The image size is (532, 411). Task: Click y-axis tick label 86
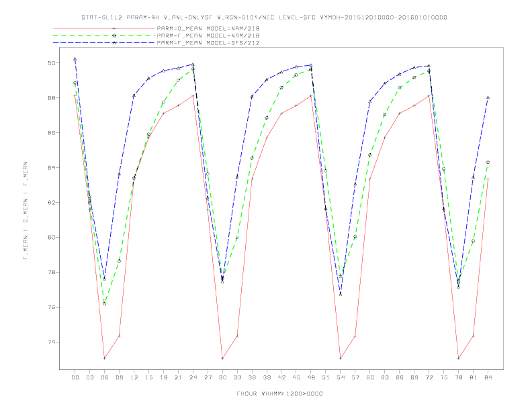(x=52, y=133)
